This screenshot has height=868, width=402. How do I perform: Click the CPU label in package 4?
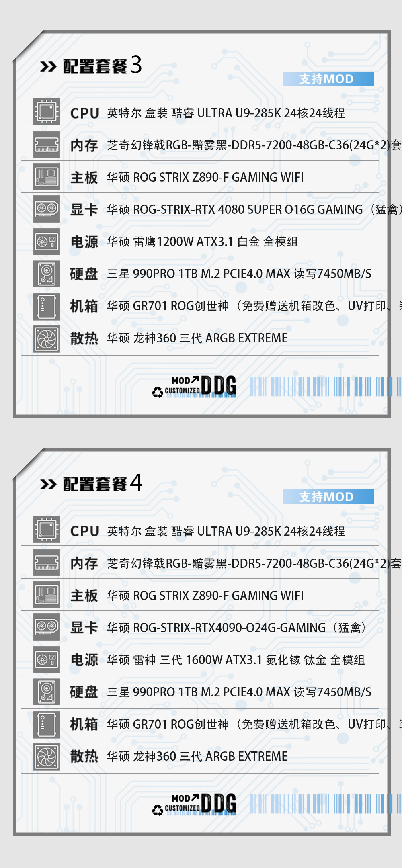click(x=84, y=531)
